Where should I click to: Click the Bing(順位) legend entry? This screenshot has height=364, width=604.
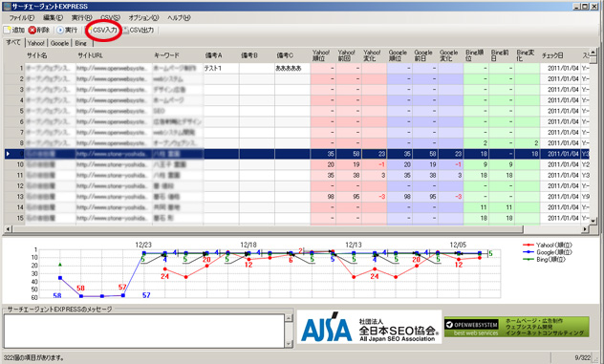[544, 260]
